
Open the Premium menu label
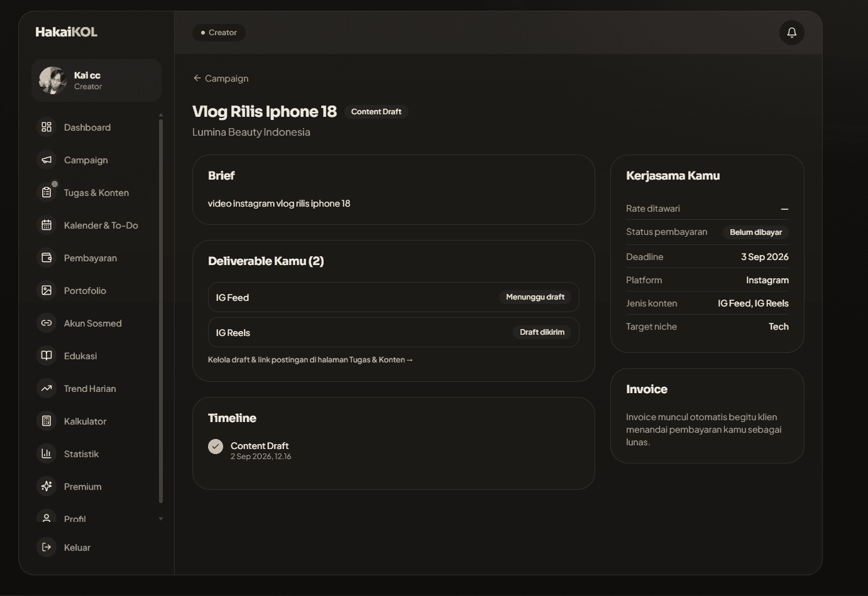83,487
